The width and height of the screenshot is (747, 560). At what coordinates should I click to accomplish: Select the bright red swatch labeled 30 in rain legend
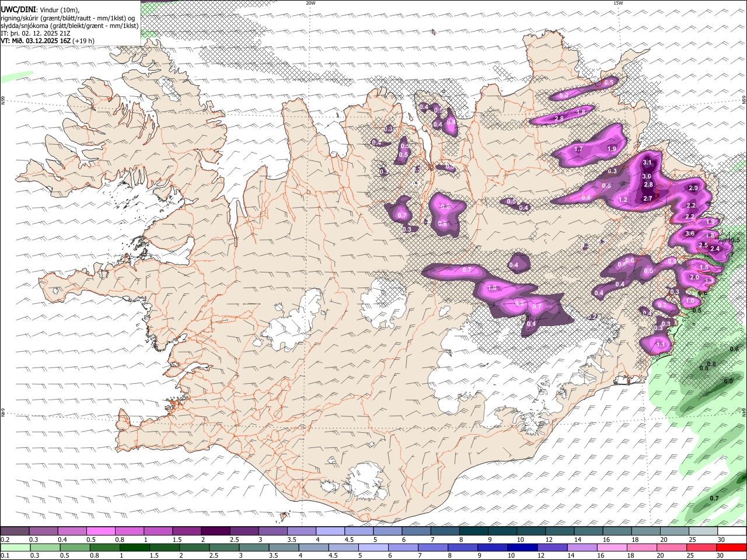pos(731,548)
